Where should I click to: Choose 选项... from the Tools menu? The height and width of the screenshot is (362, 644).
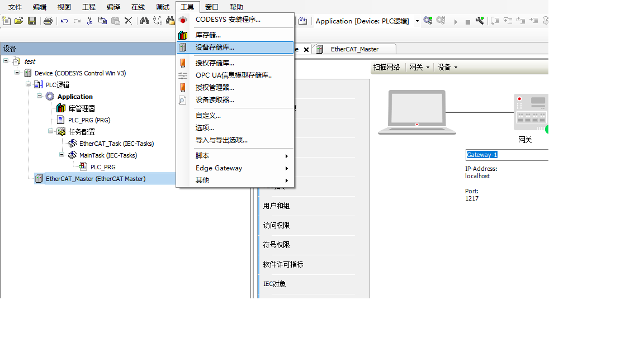tap(235, 127)
